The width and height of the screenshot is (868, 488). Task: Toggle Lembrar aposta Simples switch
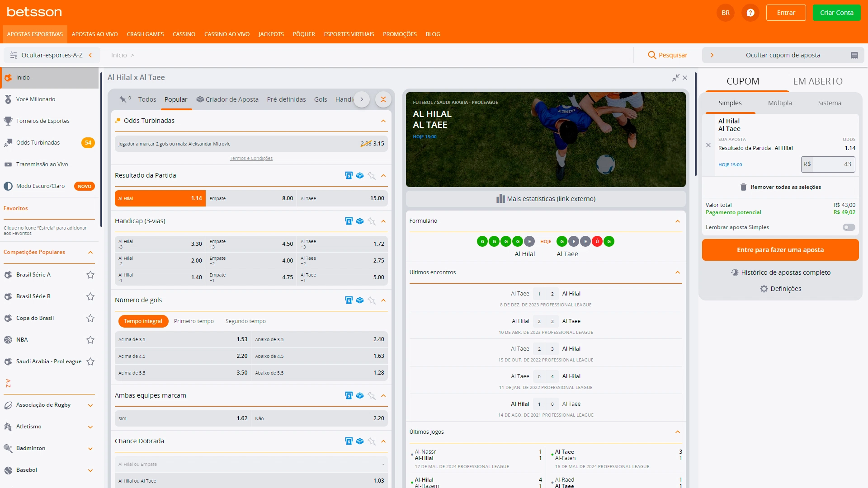coord(849,227)
